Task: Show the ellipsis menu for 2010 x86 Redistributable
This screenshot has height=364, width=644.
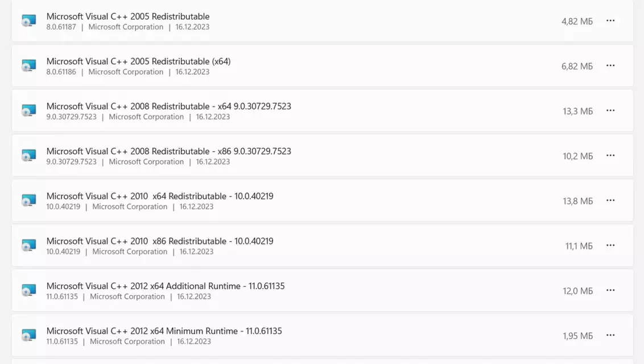Action: click(610, 245)
